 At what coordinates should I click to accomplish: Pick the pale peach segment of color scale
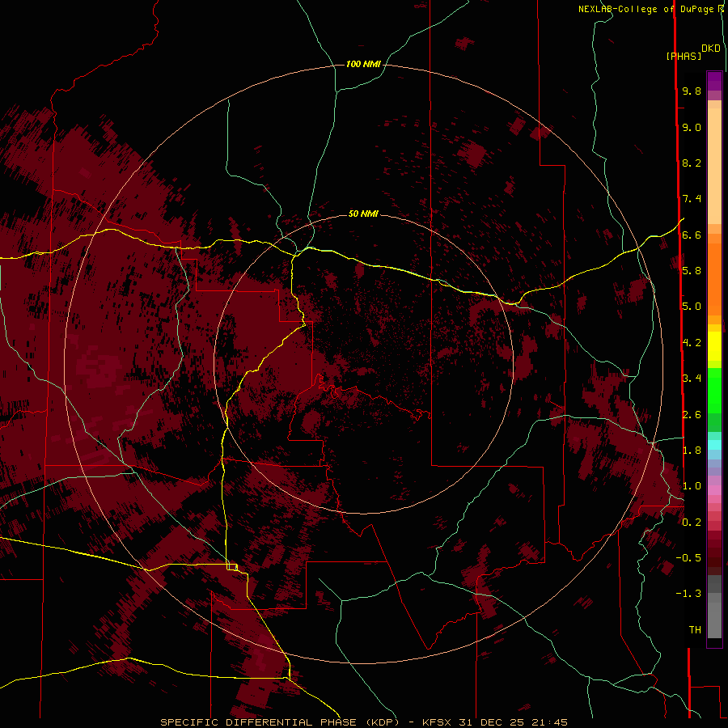click(x=714, y=166)
